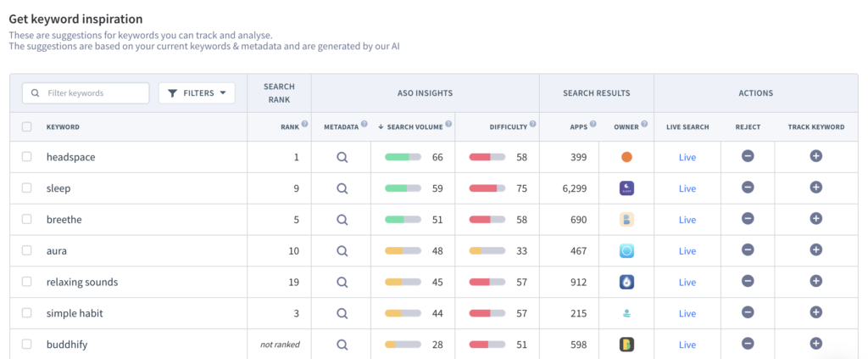
Task: Click relaxing sounds owner app icon
Action: coord(626,282)
